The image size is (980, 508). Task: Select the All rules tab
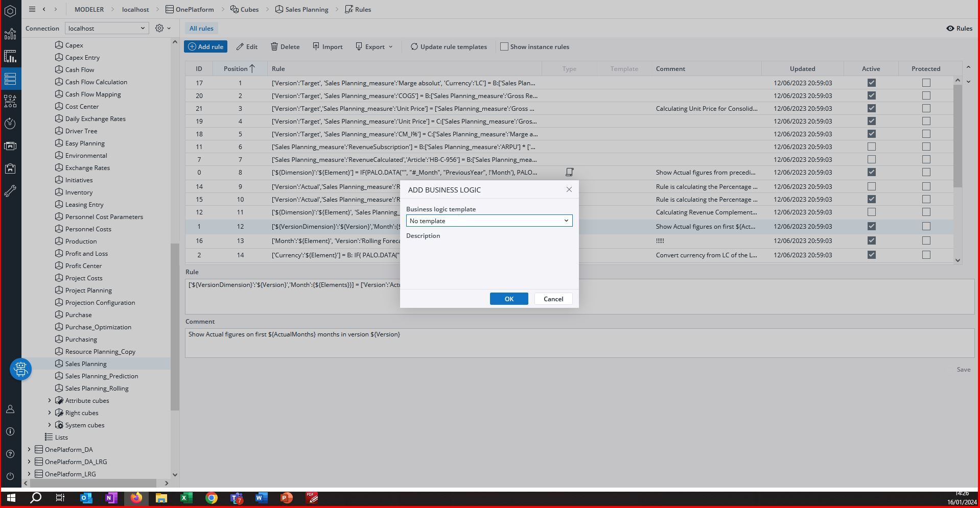click(x=201, y=29)
